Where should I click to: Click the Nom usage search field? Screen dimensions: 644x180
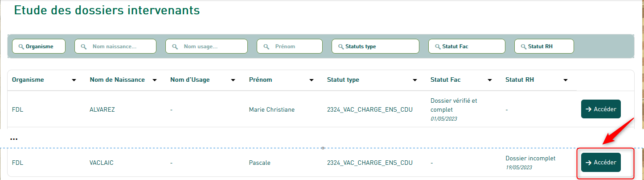click(206, 46)
